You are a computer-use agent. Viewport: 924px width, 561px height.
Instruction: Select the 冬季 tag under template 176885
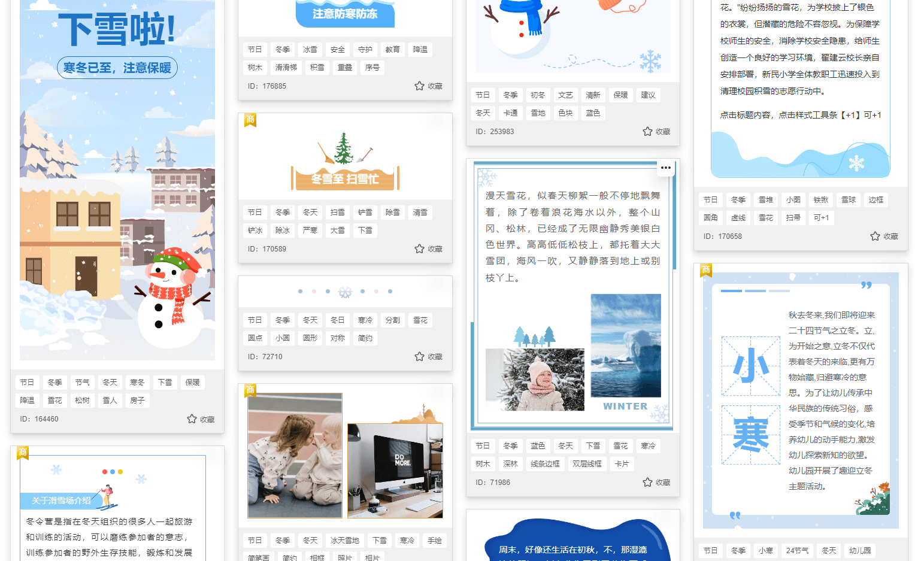[x=282, y=49]
